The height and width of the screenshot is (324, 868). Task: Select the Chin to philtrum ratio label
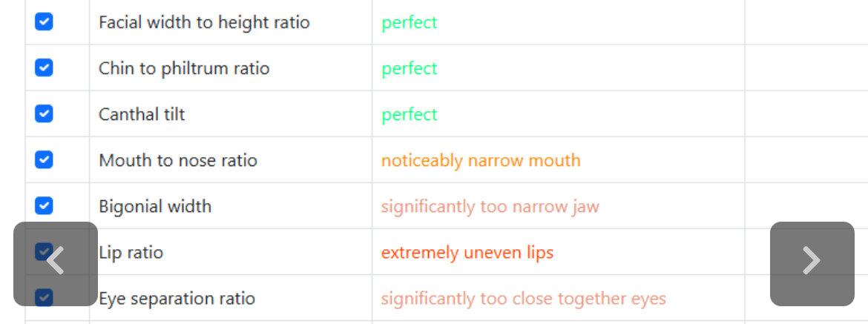tap(184, 68)
